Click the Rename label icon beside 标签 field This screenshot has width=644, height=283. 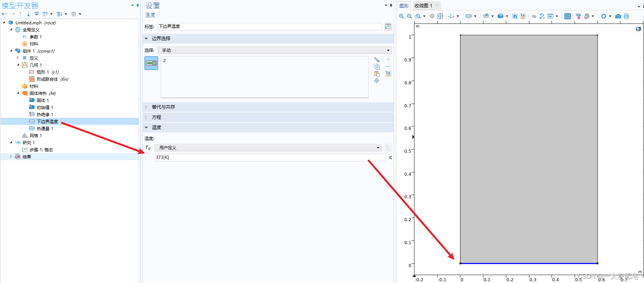coord(388,26)
